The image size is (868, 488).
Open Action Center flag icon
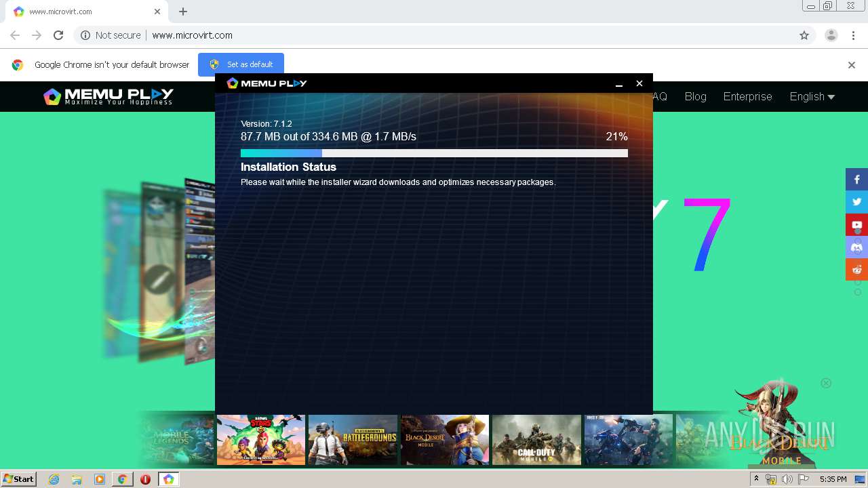click(x=804, y=479)
